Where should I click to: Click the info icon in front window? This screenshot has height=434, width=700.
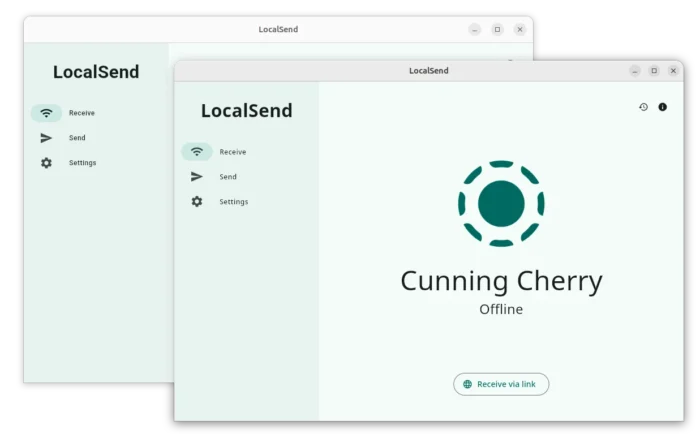pyautogui.click(x=662, y=107)
